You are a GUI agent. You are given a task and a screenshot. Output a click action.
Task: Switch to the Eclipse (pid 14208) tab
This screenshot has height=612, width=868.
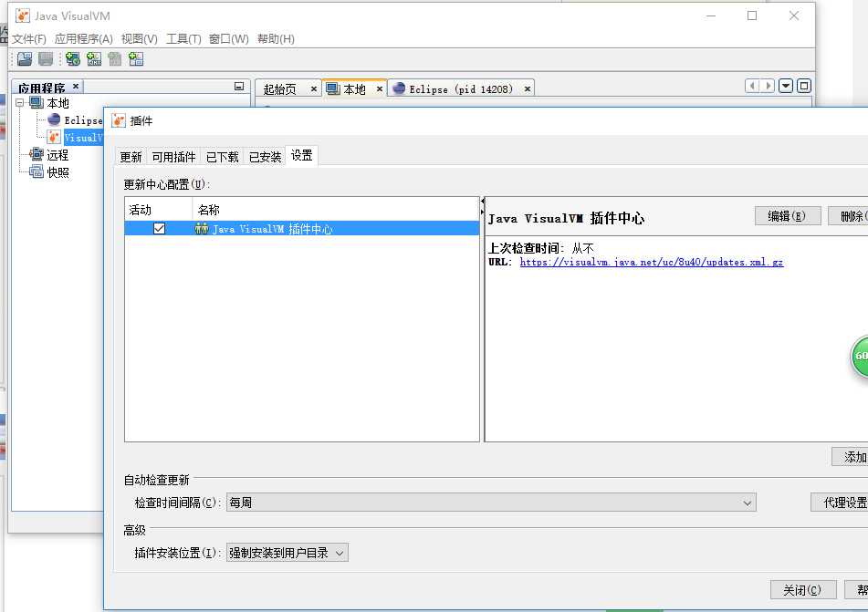[x=461, y=89]
